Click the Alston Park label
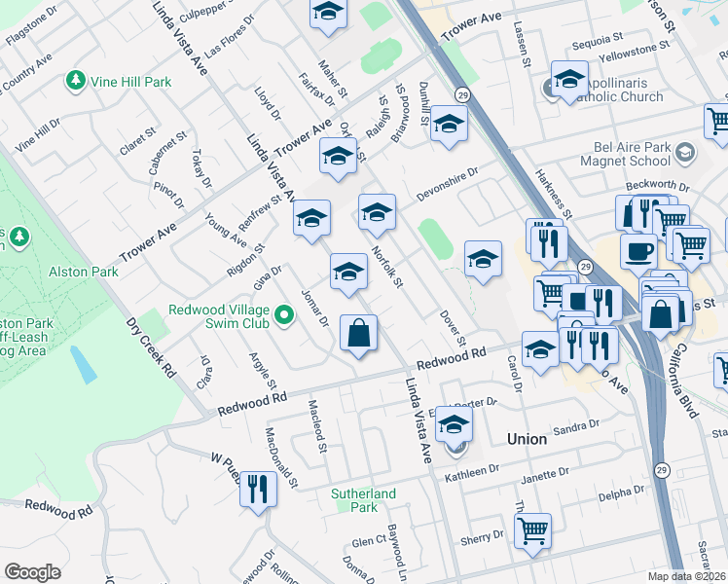 pos(84,272)
